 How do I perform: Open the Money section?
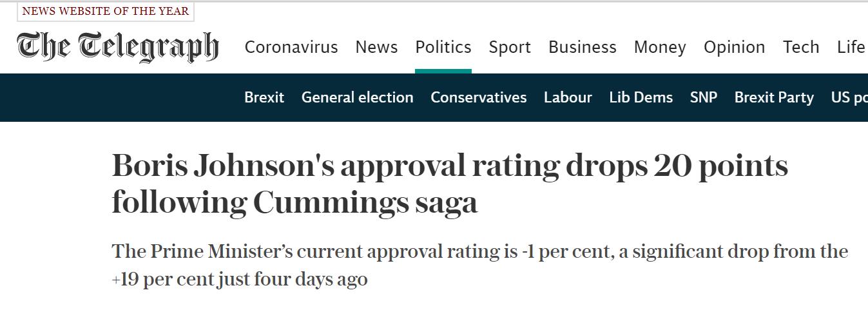[x=660, y=47]
